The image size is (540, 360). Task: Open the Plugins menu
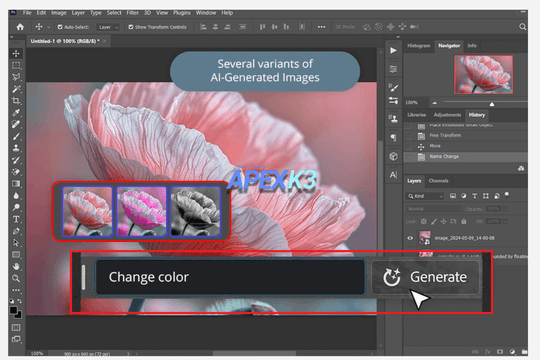[182, 13]
